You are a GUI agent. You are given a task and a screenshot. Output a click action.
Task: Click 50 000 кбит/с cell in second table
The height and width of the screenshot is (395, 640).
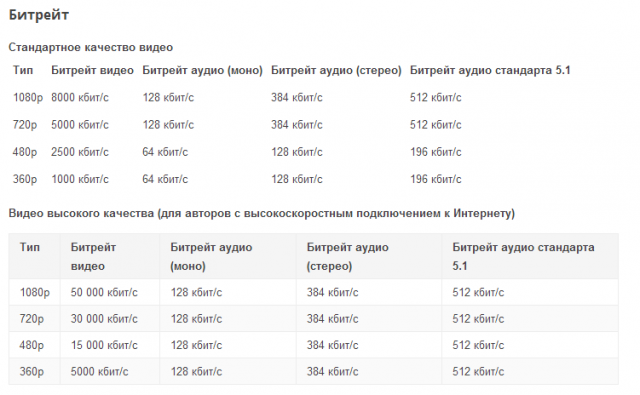coord(104,292)
